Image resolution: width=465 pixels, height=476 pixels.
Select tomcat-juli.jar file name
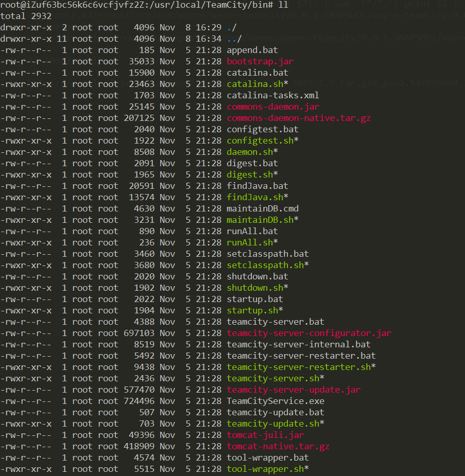[265, 435]
